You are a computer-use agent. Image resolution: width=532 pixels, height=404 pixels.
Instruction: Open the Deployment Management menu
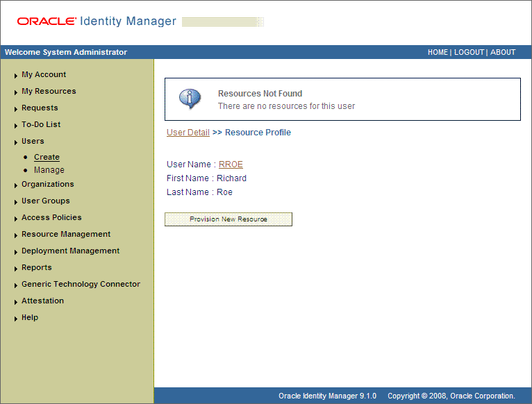71,251
